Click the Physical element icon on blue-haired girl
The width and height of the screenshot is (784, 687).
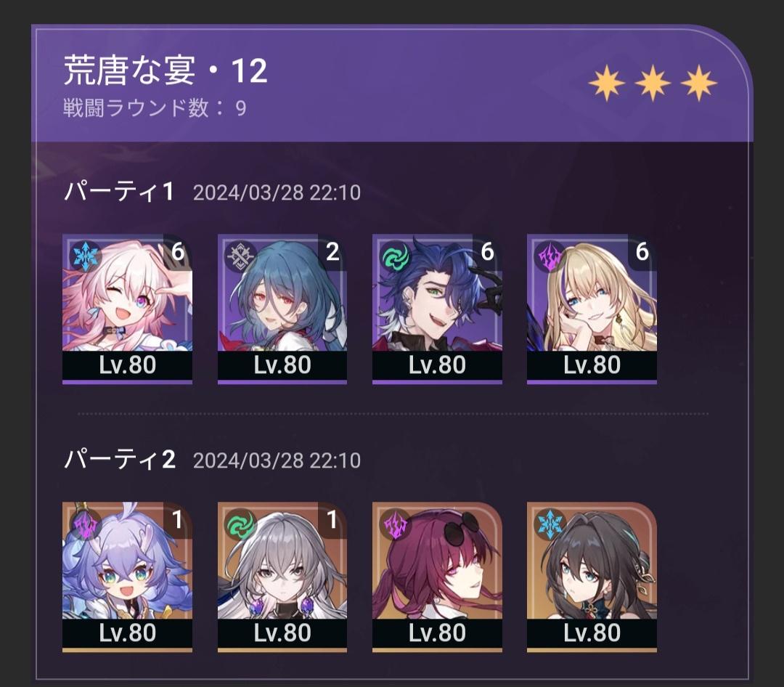(241, 256)
